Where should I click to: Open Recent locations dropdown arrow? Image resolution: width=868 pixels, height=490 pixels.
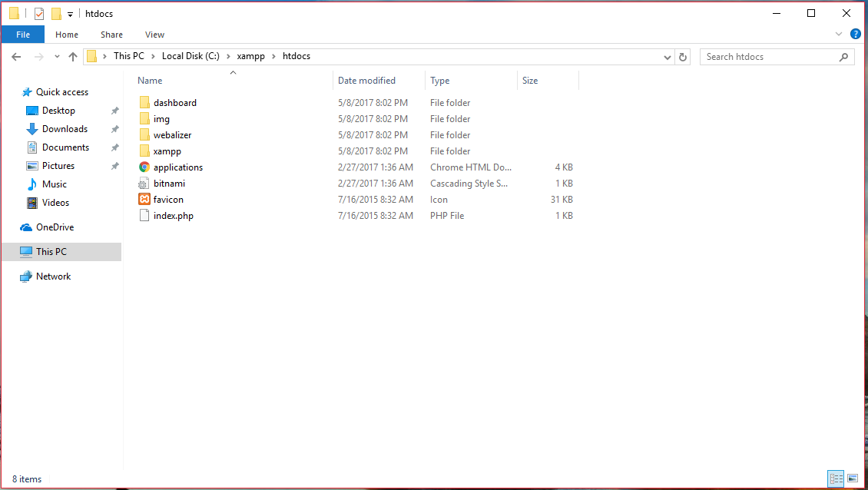click(x=57, y=57)
